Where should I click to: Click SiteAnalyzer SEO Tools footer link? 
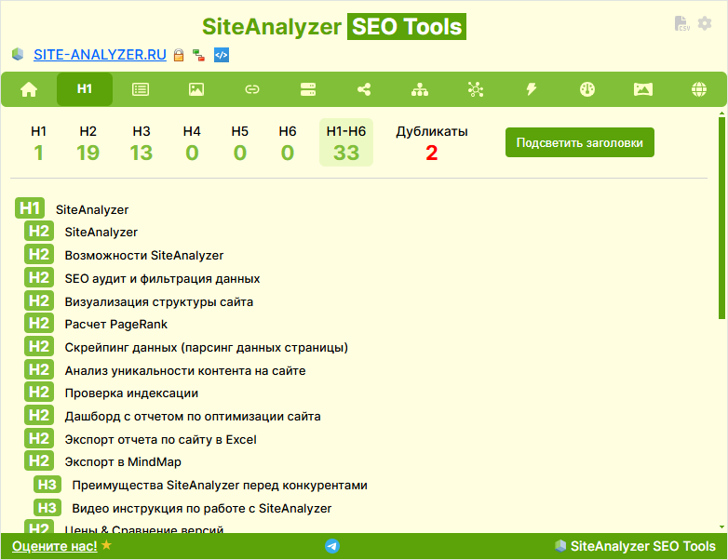tap(635, 546)
